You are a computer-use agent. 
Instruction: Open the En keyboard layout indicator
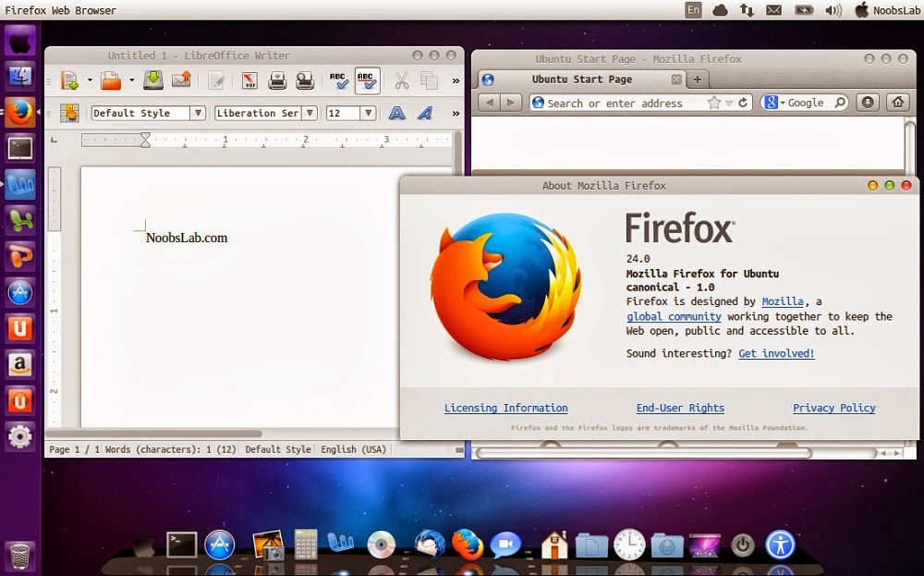(694, 10)
